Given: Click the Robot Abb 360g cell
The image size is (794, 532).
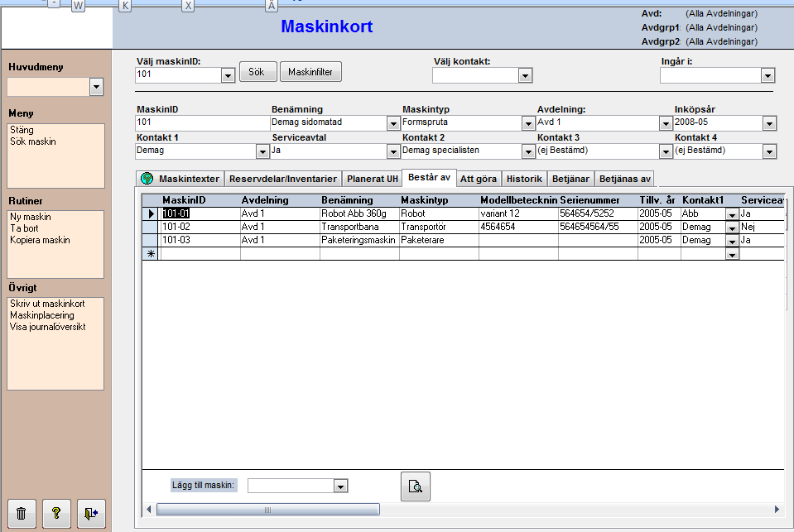Looking at the screenshot, I should coord(359,213).
